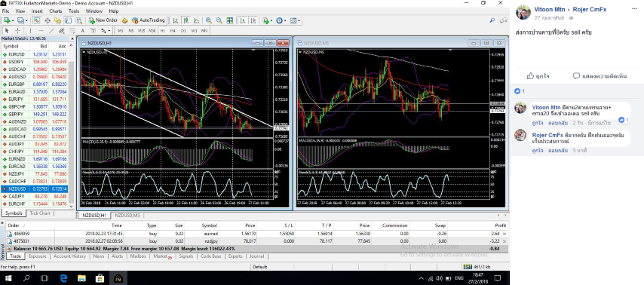Zoom in on the chart
The width and height of the screenshot is (644, 285).
[209, 20]
